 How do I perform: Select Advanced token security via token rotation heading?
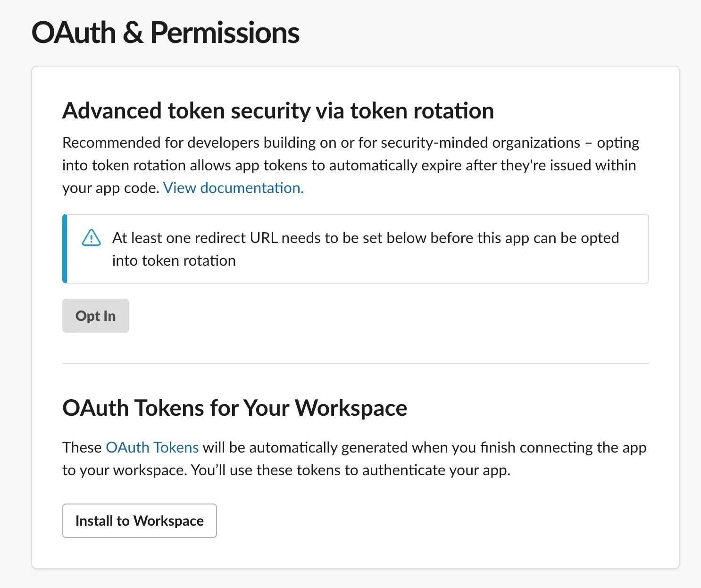[278, 111]
